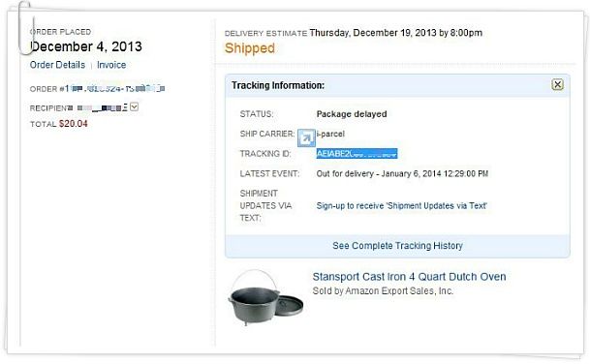Image resolution: width=590 pixels, height=364 pixels.
Task: Open Stansport Cast Iron Dutch Oven product link
Action: (x=409, y=277)
